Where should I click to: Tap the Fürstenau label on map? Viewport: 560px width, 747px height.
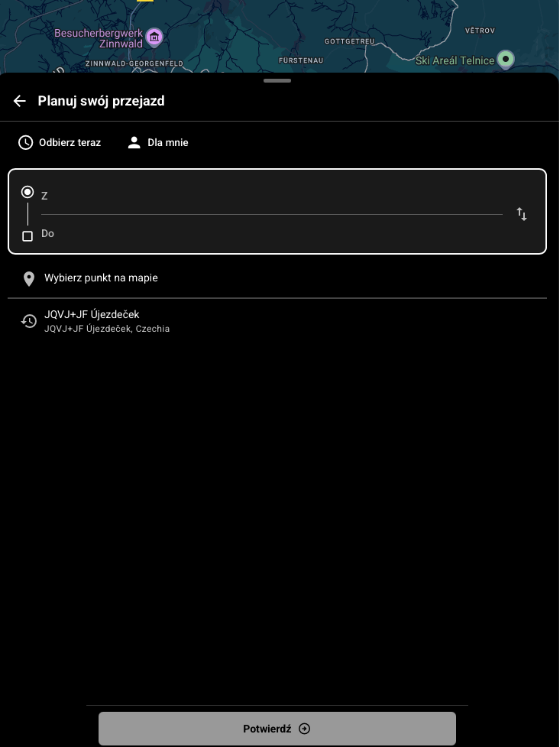301,61
